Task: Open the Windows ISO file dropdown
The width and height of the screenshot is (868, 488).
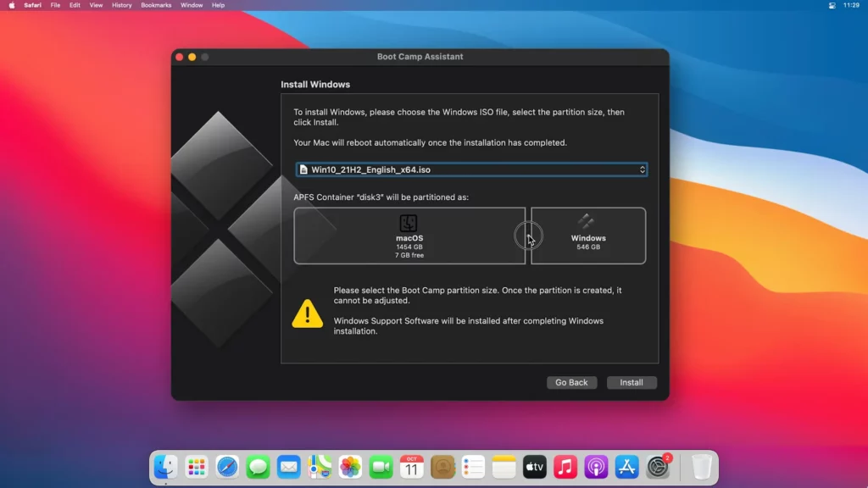Action: [x=471, y=169]
